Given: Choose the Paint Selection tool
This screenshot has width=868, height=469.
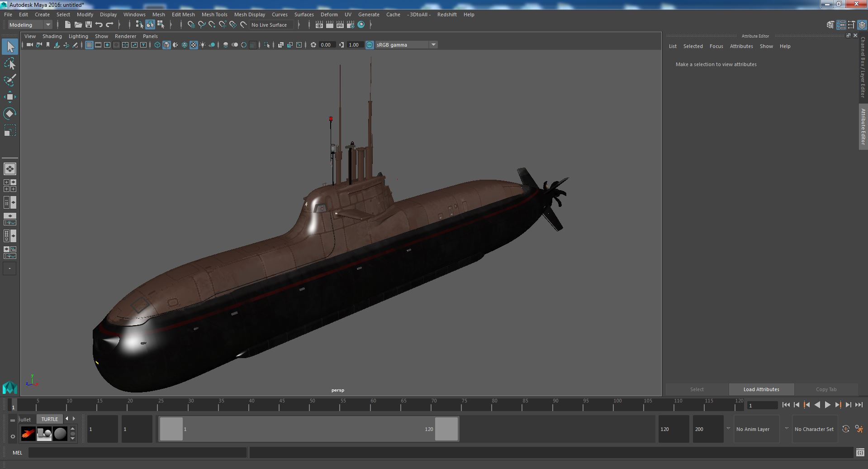Looking at the screenshot, I should coord(10,80).
